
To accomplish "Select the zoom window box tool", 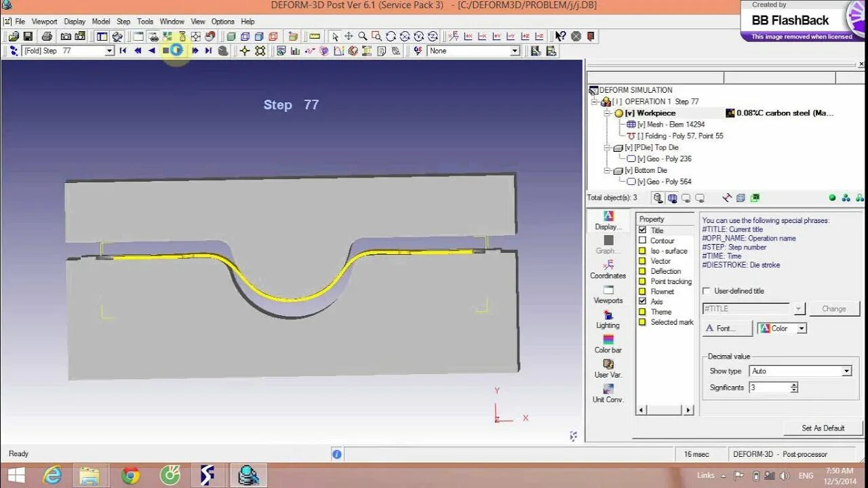I will click(376, 37).
